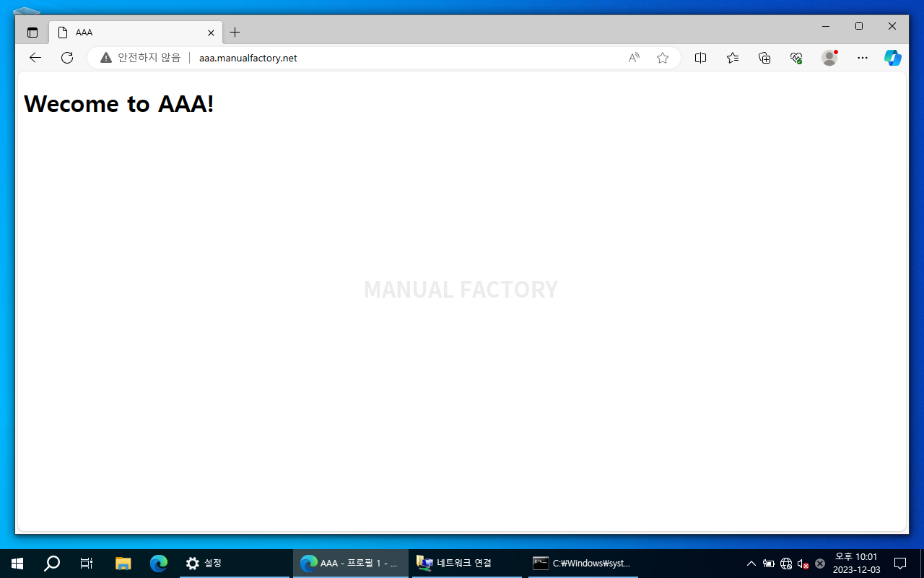Click the pinned Edge taskbar icon
This screenshot has height=578, width=924.
[x=159, y=564]
